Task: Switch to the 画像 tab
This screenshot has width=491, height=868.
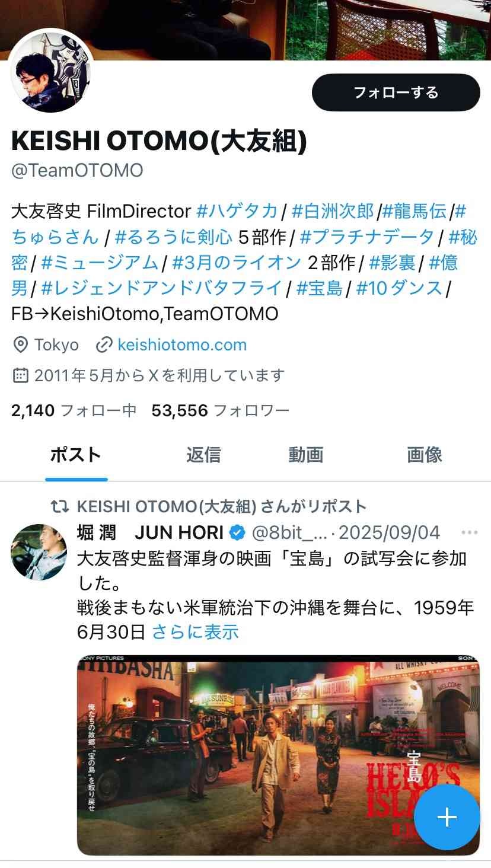Action: (x=425, y=455)
